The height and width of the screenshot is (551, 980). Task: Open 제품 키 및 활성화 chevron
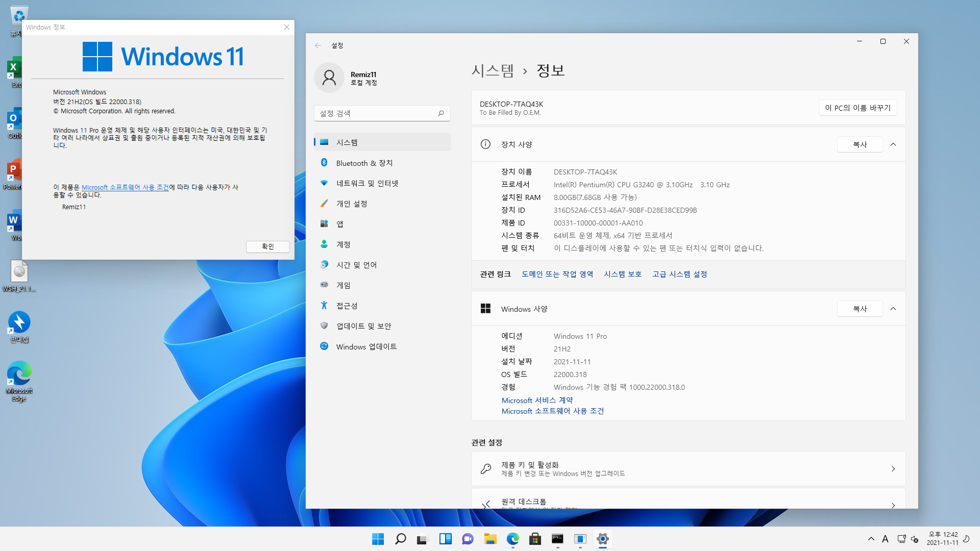[893, 469]
